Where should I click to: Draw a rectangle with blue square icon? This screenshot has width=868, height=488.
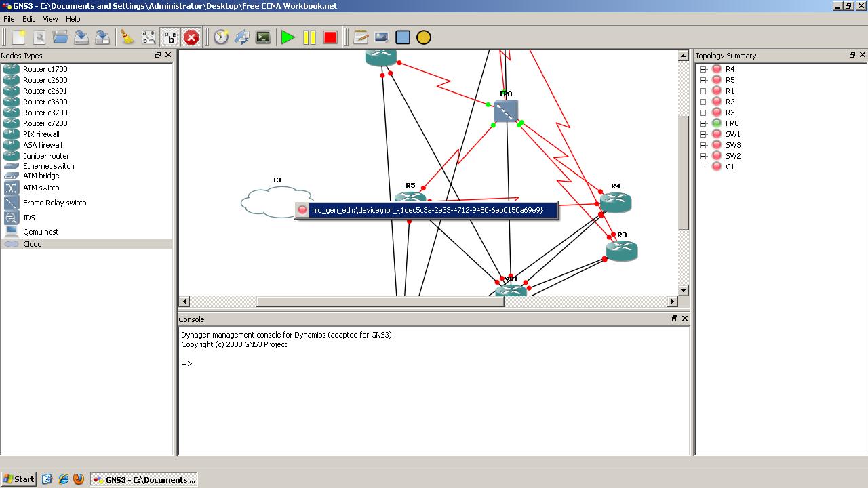pos(403,37)
